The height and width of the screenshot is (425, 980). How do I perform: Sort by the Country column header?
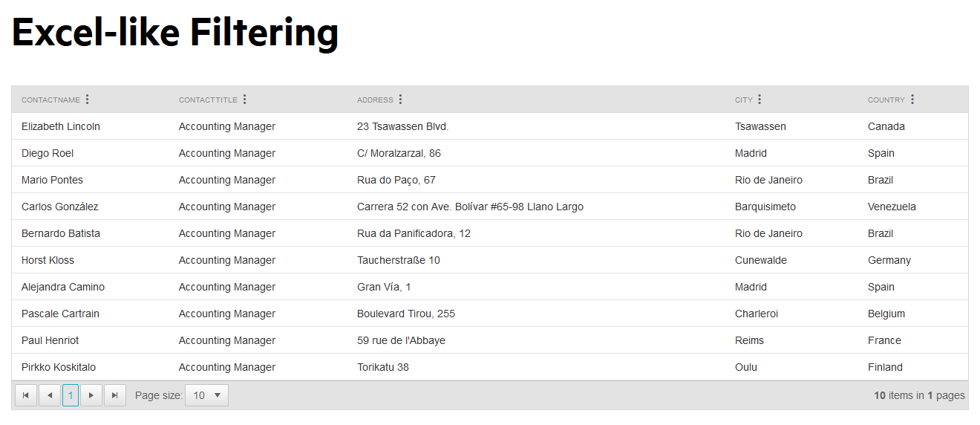click(886, 100)
